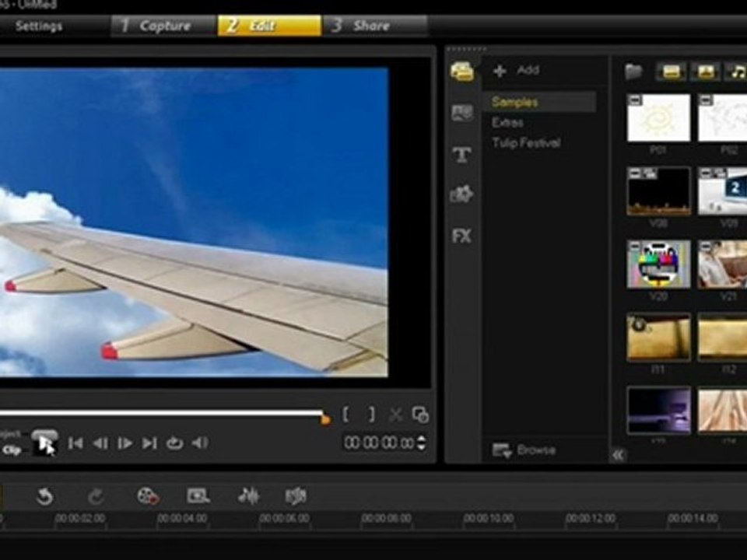The height and width of the screenshot is (560, 747).
Task: Open the Transition library icon
Action: pyautogui.click(x=461, y=113)
